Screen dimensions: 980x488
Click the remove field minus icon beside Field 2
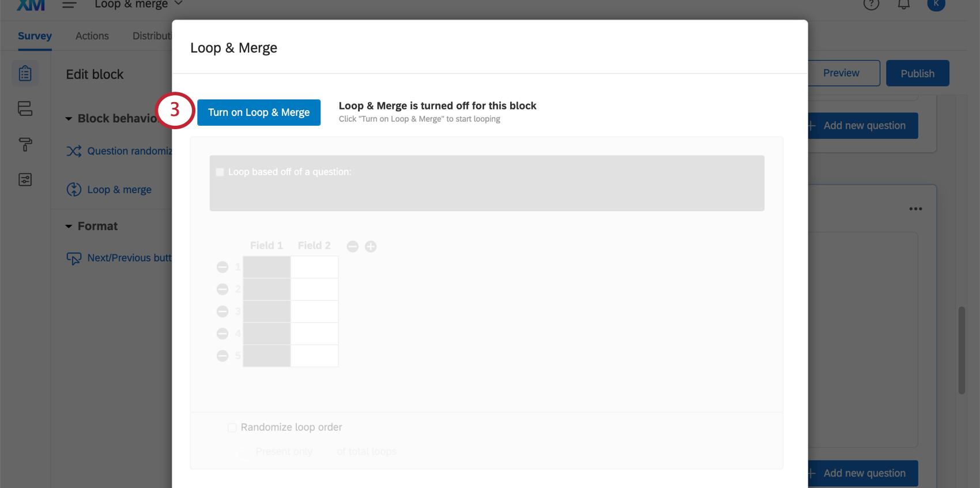click(353, 247)
